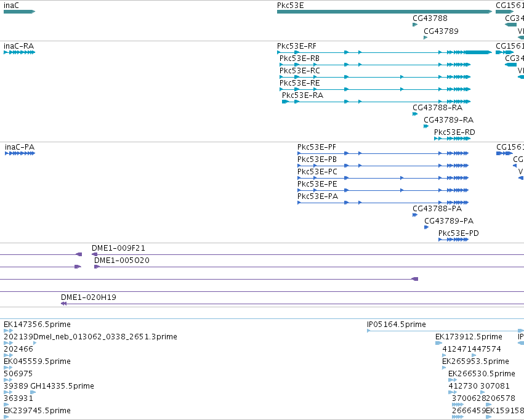Select the Pkc53E-PC protein label
Screen dimensions: 524x420
(318, 172)
